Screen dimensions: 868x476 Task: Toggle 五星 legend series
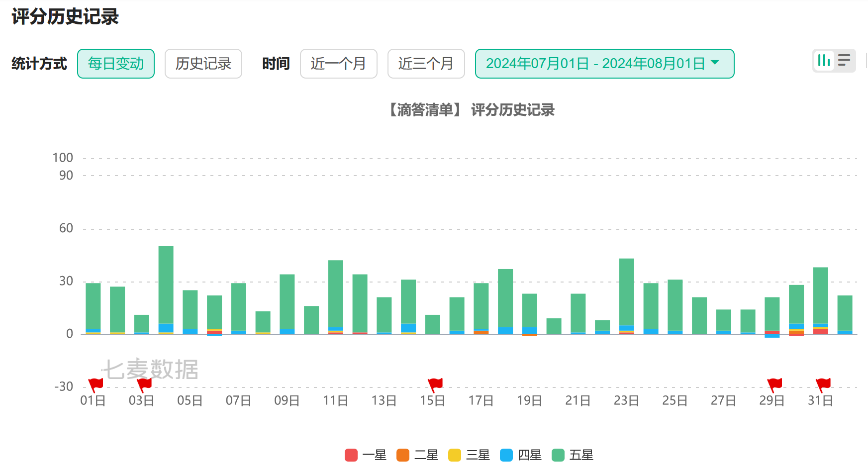coord(573,455)
